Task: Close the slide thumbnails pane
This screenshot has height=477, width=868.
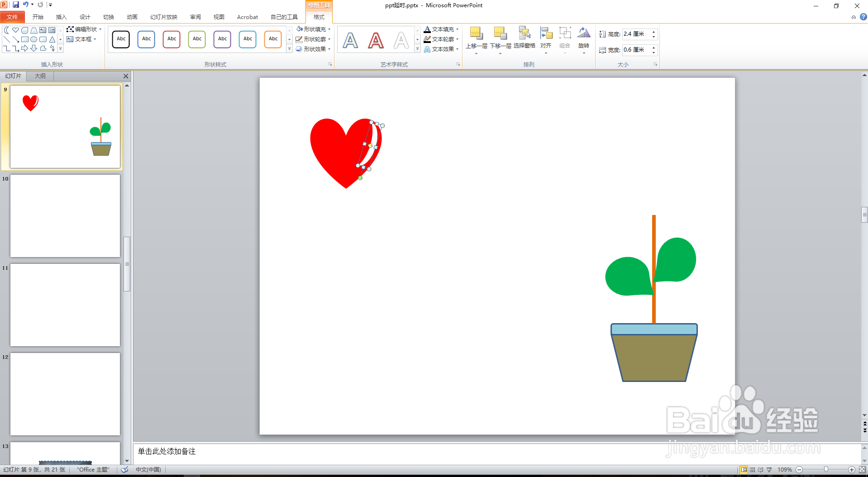Action: (126, 76)
